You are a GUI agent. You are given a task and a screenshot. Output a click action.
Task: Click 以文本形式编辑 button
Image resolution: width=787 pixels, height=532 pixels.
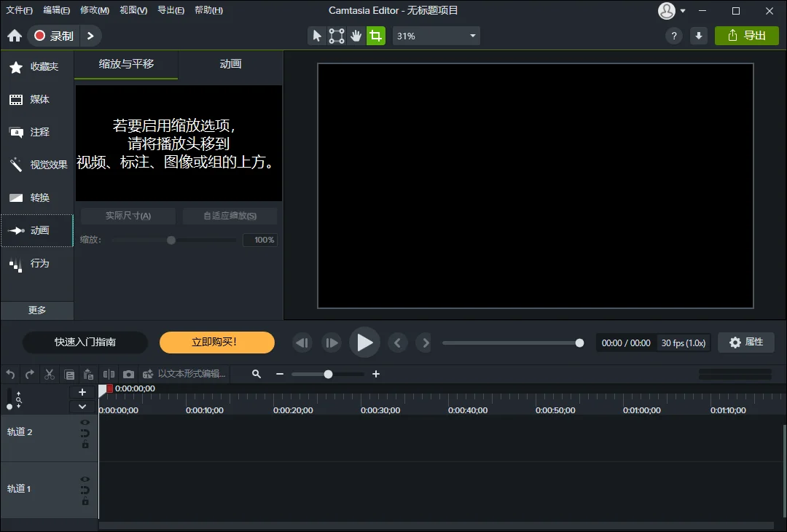click(x=184, y=374)
